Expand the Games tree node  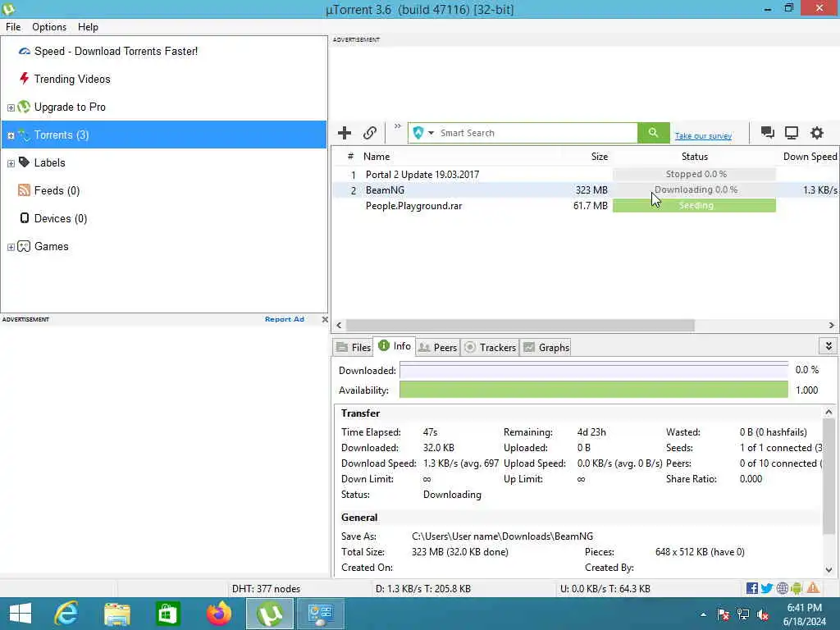11,247
